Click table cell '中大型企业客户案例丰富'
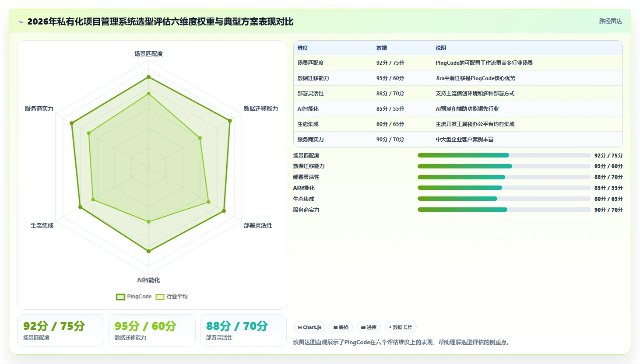The height and width of the screenshot is (364, 640). (x=464, y=140)
